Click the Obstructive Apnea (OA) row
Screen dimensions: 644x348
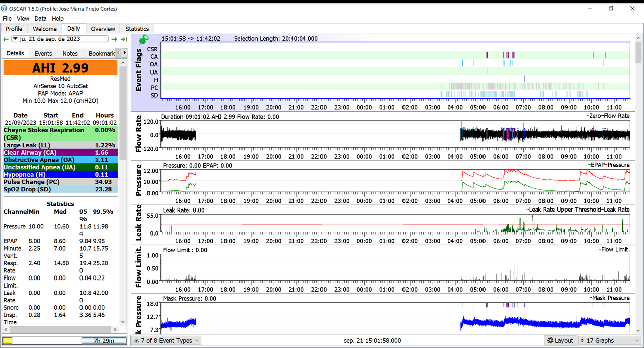(x=60, y=160)
